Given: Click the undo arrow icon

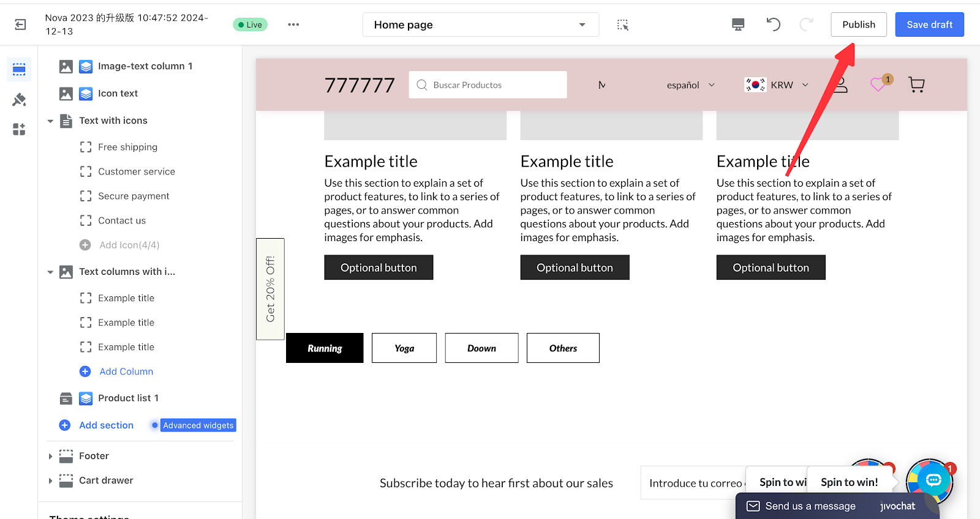Looking at the screenshot, I should tap(773, 24).
